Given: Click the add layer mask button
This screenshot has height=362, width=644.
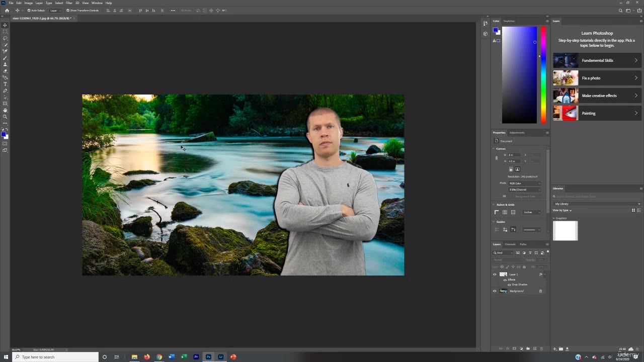Looking at the screenshot, I should [514, 348].
